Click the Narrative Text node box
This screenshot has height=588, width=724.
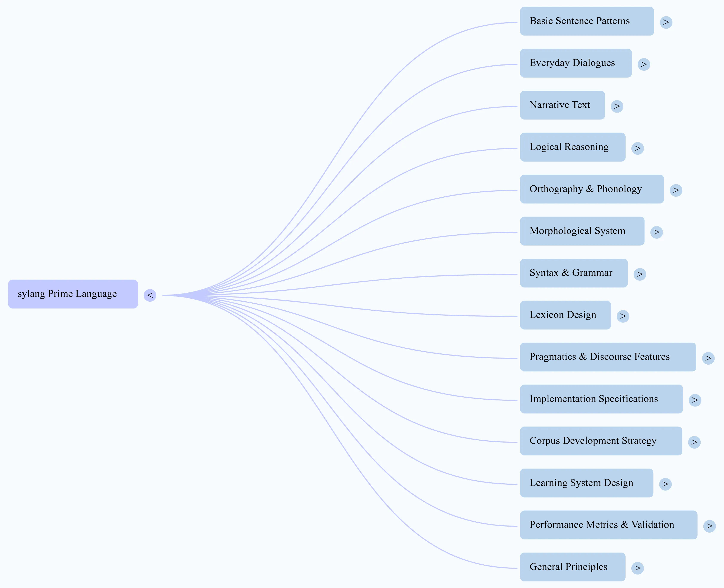coord(562,105)
